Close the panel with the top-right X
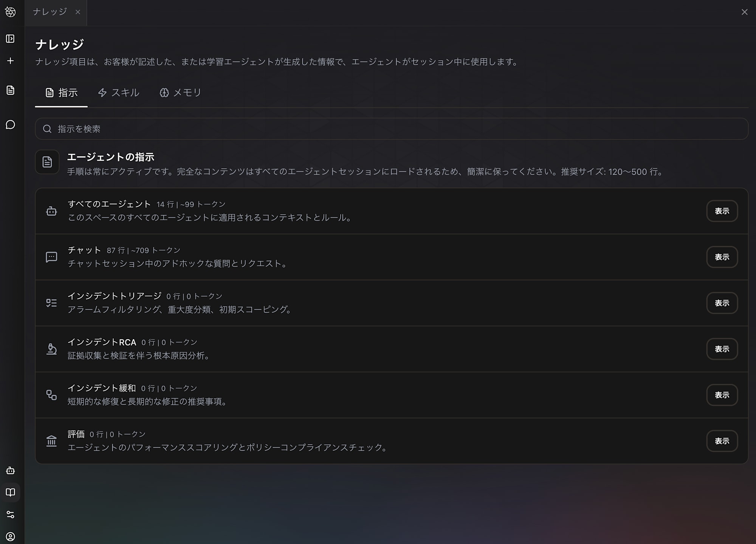Viewport: 756px width, 544px height. [x=744, y=12]
